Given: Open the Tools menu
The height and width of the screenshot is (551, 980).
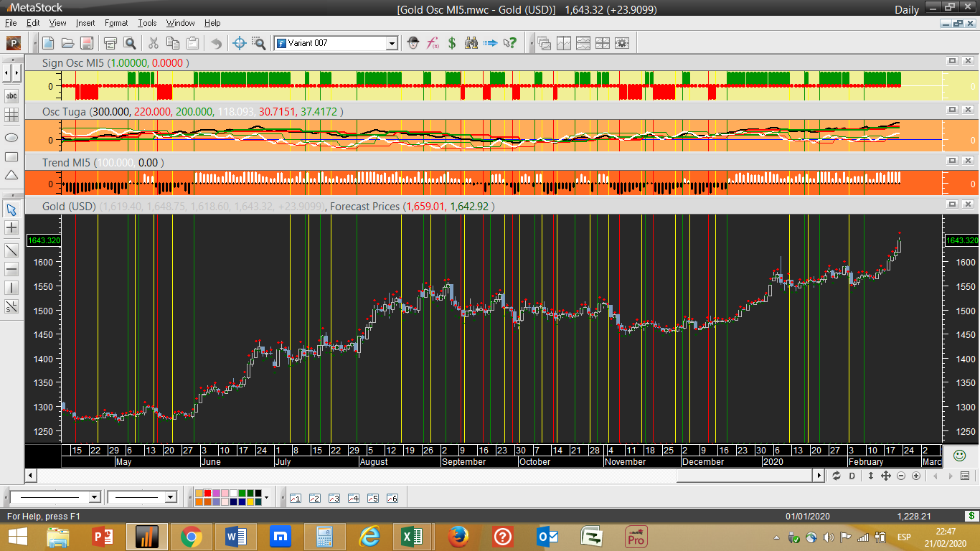Looking at the screenshot, I should [147, 23].
